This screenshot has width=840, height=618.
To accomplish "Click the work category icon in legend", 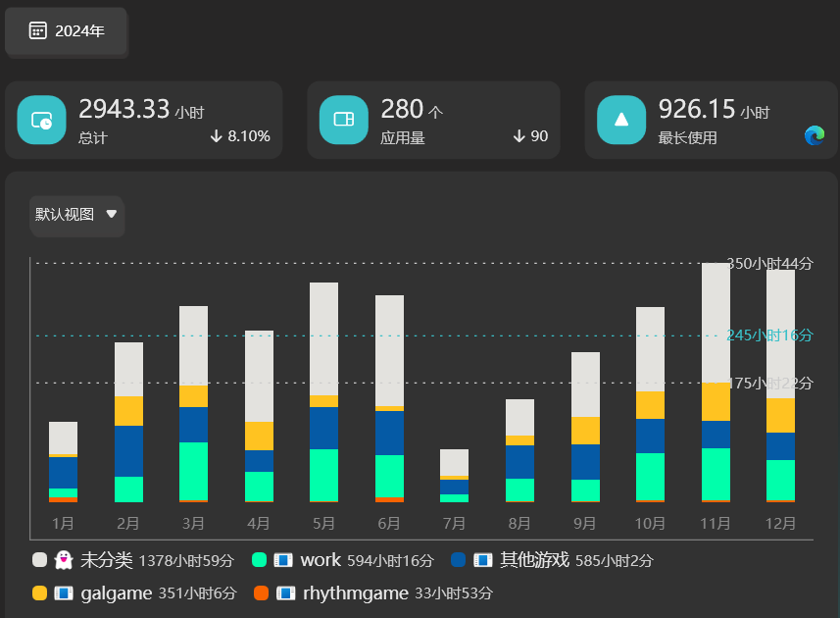I will (283, 560).
